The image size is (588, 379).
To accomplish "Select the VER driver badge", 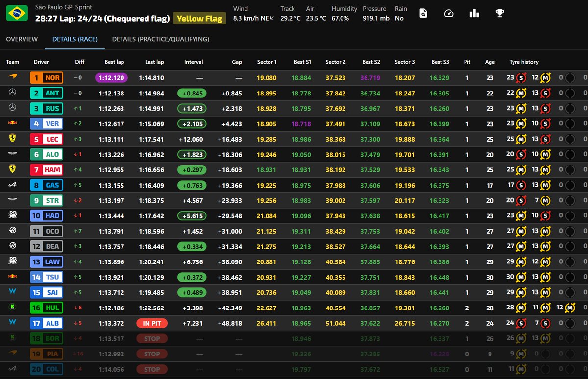I will 46,123.
